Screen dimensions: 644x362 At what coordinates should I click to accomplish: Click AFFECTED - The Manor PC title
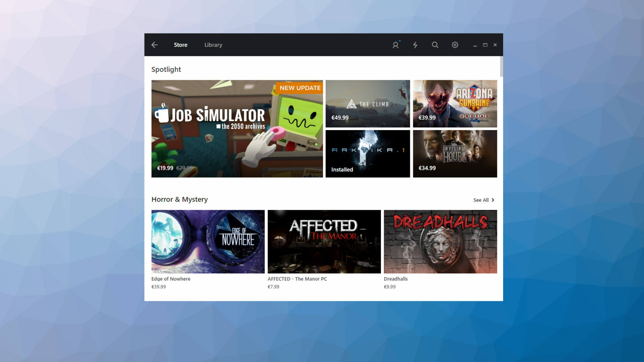click(x=297, y=279)
